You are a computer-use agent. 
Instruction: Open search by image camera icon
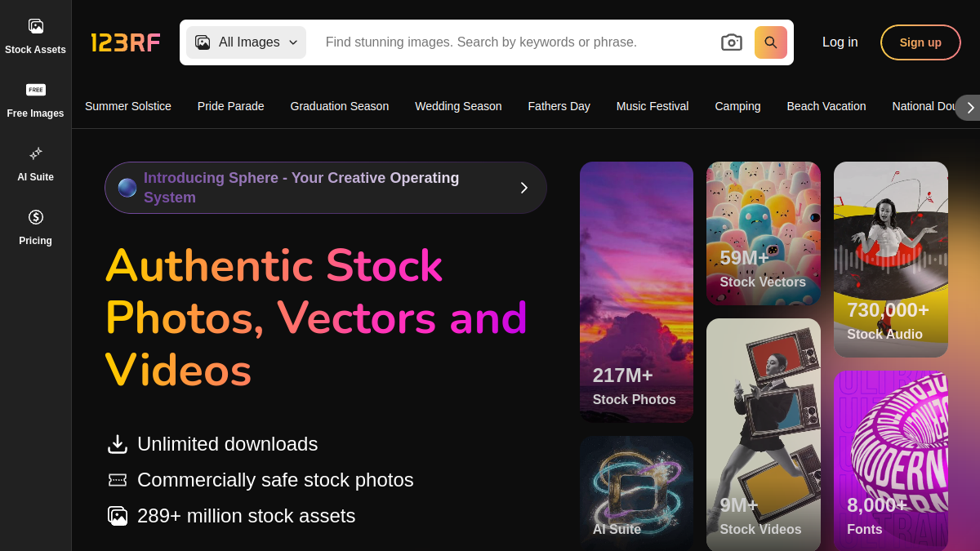point(732,42)
